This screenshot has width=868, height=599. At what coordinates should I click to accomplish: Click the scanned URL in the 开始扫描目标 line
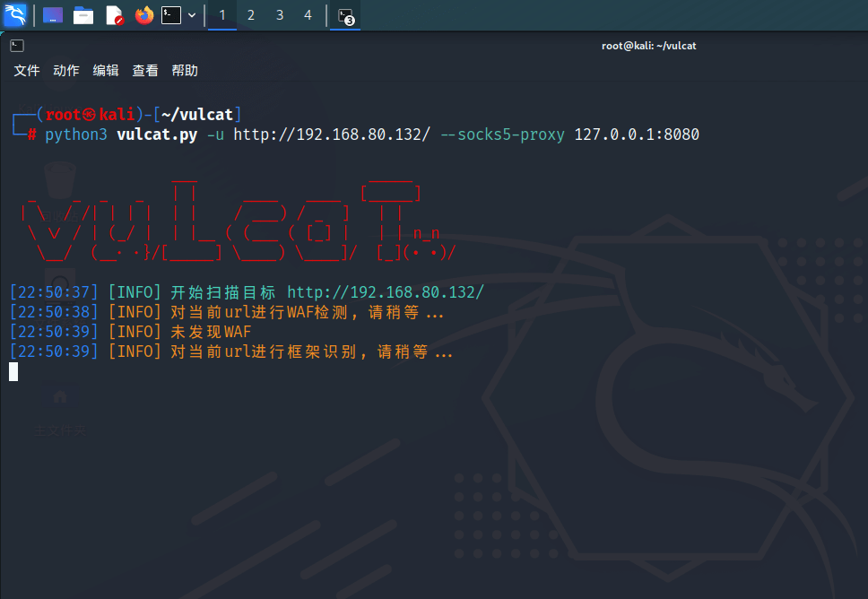[x=386, y=291]
